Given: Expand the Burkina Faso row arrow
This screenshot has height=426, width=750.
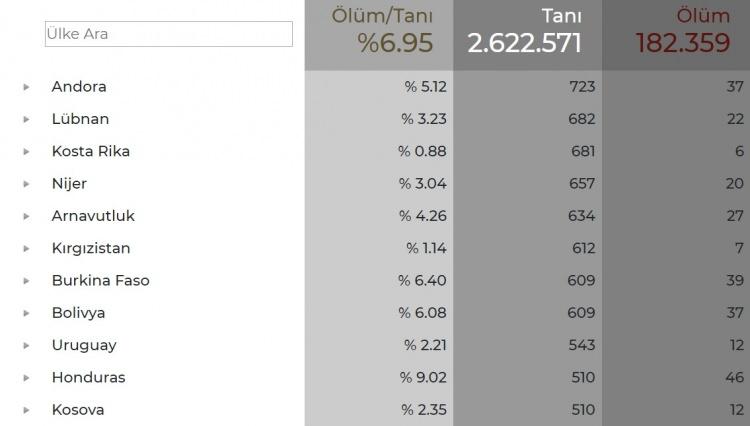Looking at the screenshot, I should tap(27, 281).
